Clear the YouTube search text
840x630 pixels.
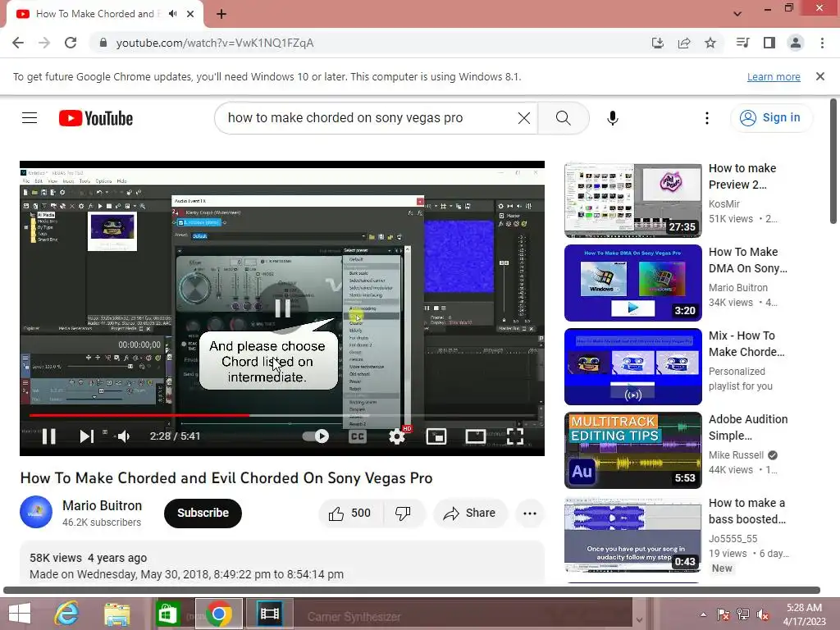[x=524, y=118]
